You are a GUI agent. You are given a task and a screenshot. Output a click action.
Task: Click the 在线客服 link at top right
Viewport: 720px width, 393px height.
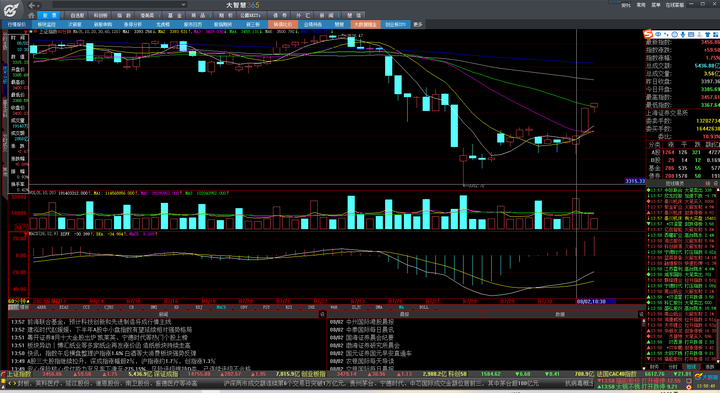click(x=675, y=5)
